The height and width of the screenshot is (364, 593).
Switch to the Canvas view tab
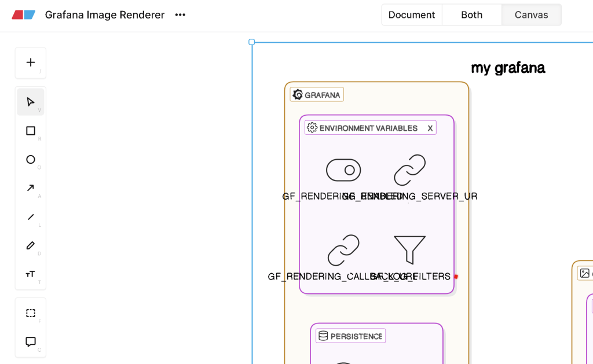[532, 14]
